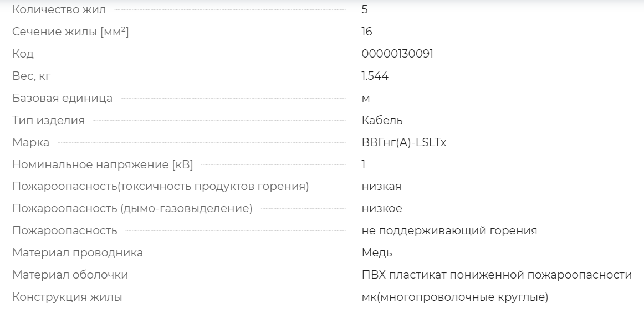Click the product code 00000130091
Screen dimensions: 644x324
397,54
